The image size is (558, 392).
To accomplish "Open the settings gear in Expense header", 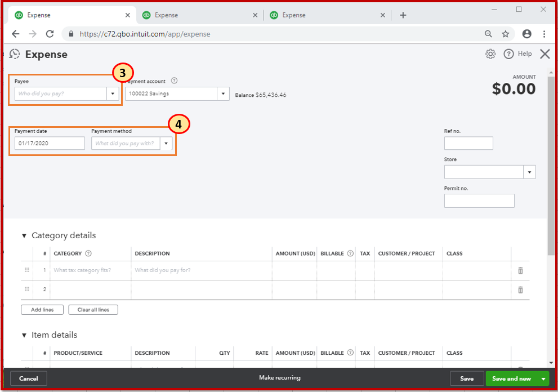I will tap(490, 54).
